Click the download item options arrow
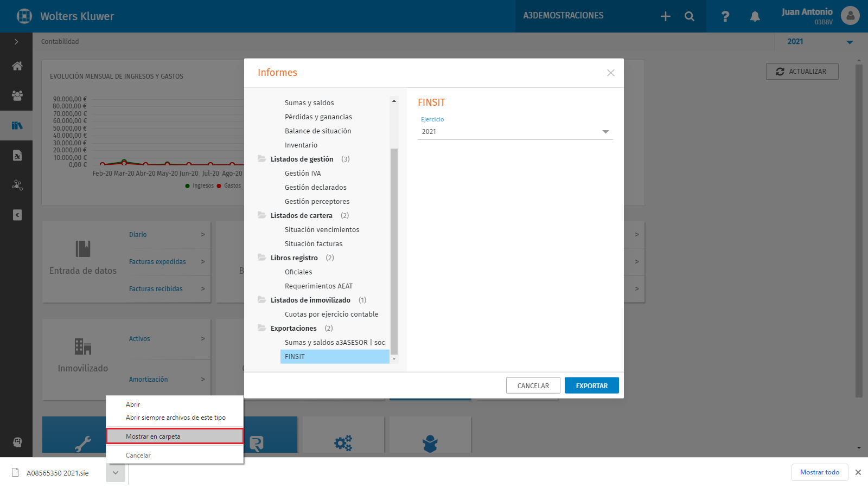The width and height of the screenshot is (868, 488). tap(116, 473)
